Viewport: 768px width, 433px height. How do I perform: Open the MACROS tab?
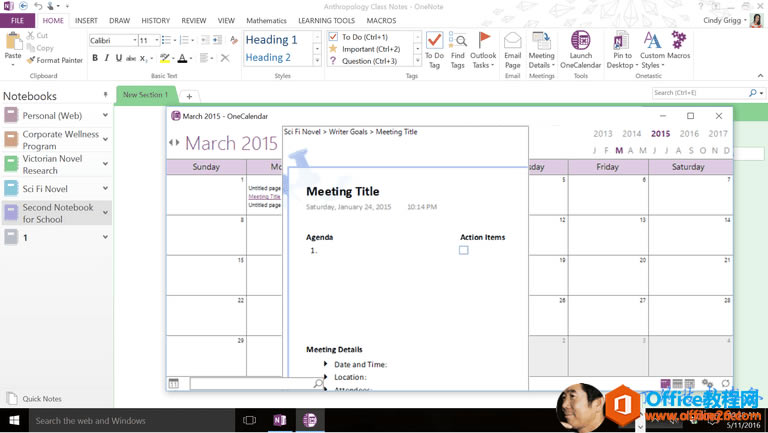[381, 21]
